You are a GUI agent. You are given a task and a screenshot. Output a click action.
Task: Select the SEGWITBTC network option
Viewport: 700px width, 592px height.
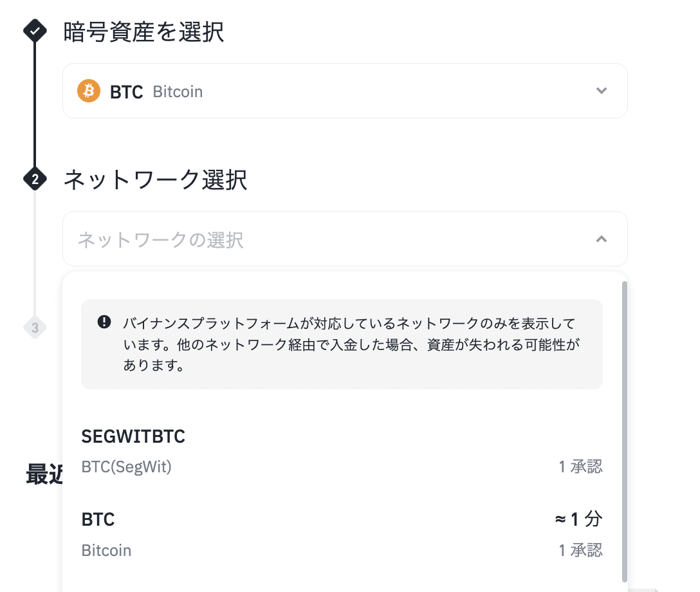coord(133,437)
